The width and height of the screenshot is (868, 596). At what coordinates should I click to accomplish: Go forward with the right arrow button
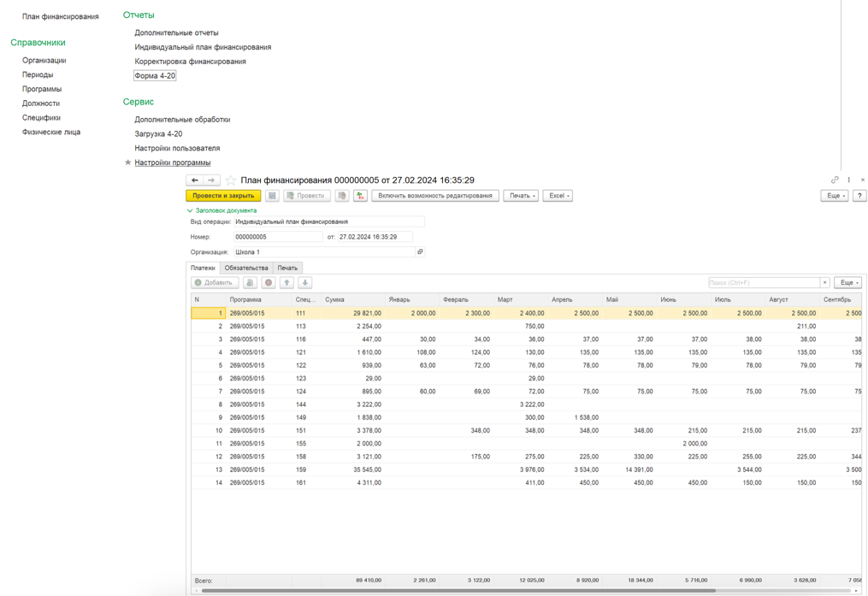[211, 180]
